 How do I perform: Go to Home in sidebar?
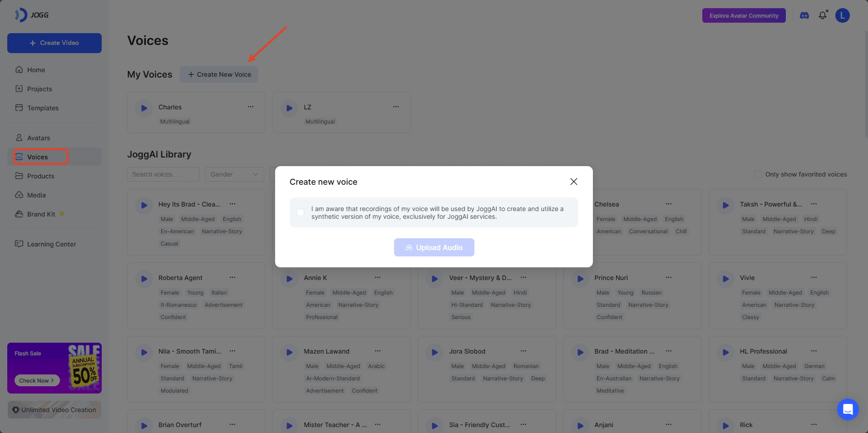tap(54, 70)
